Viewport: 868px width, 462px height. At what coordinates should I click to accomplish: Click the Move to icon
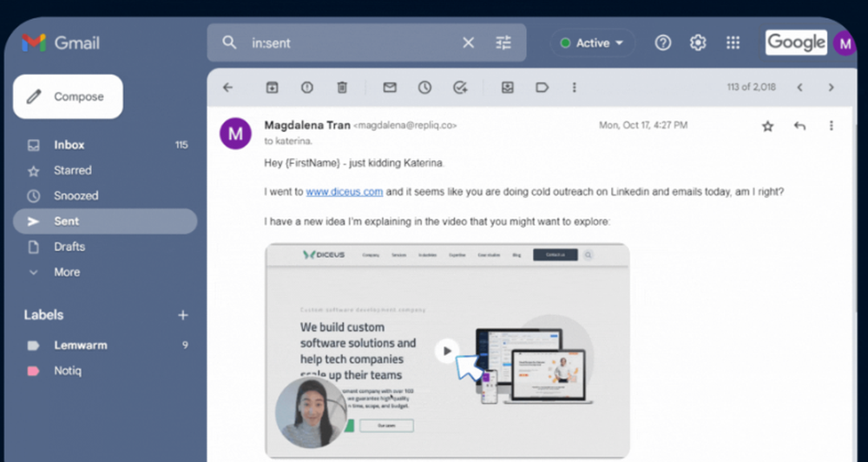(x=508, y=88)
